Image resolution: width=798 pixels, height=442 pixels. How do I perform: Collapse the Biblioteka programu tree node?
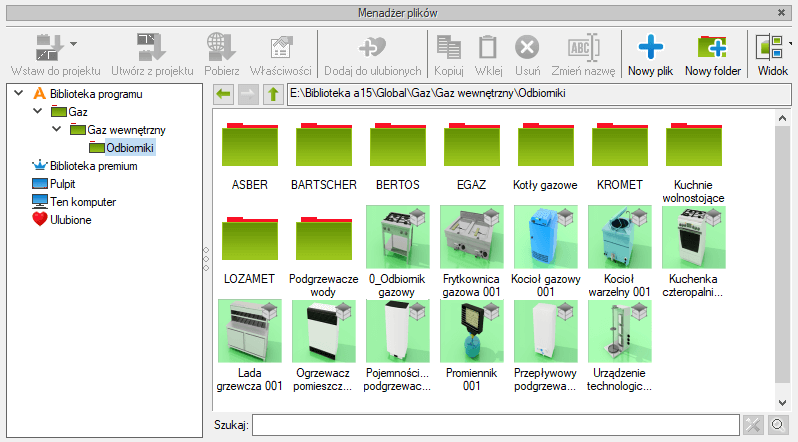[19, 93]
